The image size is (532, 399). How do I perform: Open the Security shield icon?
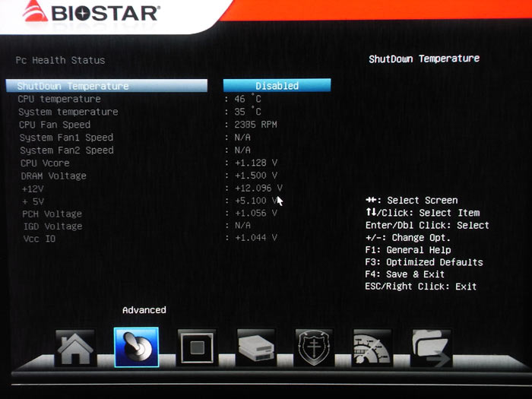click(314, 348)
